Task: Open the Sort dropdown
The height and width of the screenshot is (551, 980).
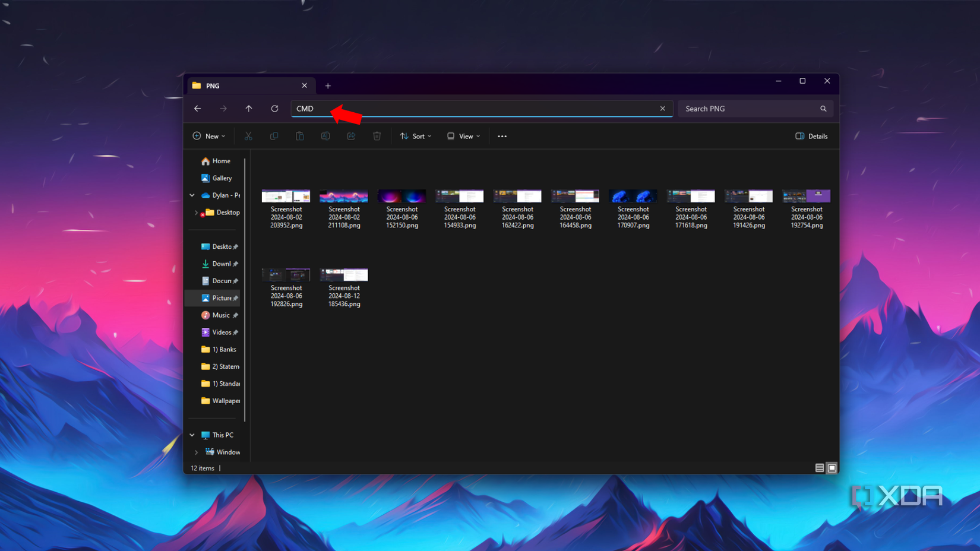Action: point(416,136)
